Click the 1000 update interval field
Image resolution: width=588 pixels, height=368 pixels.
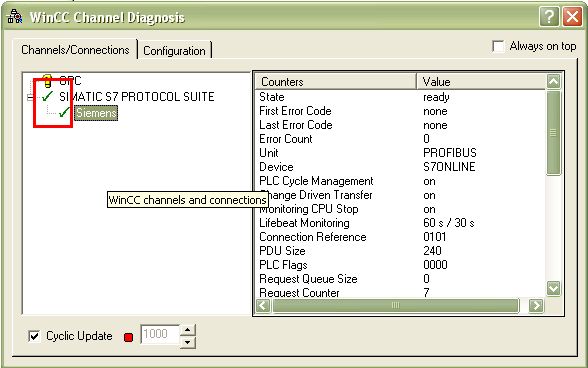(x=160, y=334)
